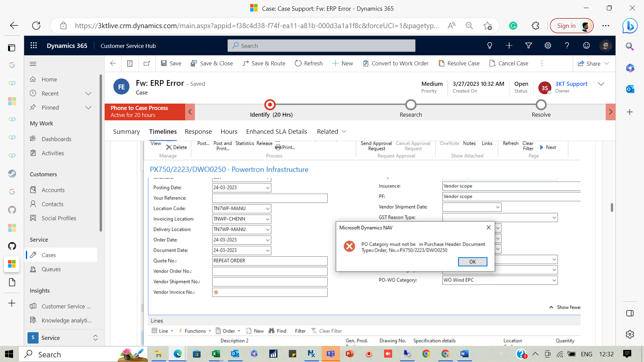Click OK on the PO Category error dialog
This screenshot has width=644, height=362.
point(473,262)
